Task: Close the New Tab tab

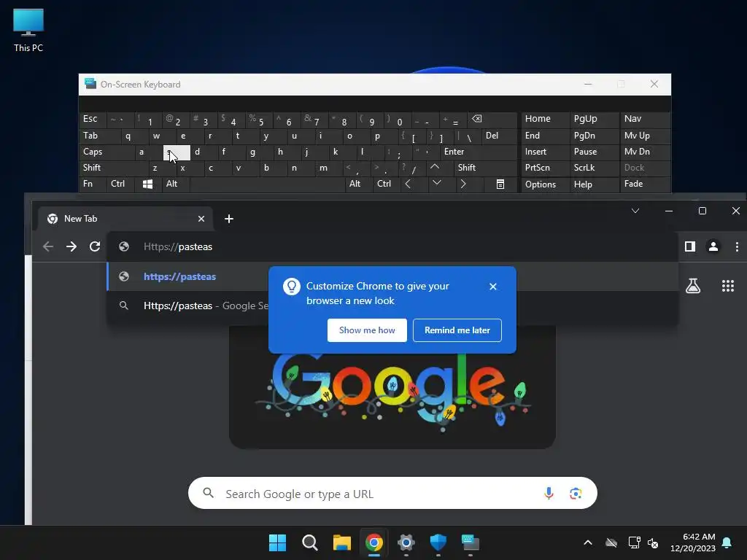Action: 201,219
